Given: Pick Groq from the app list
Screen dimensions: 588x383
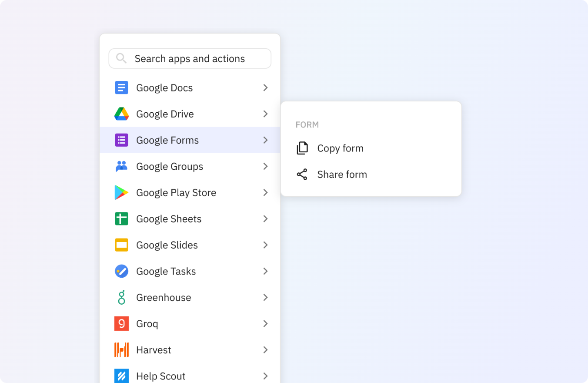Looking at the screenshot, I should point(190,323).
